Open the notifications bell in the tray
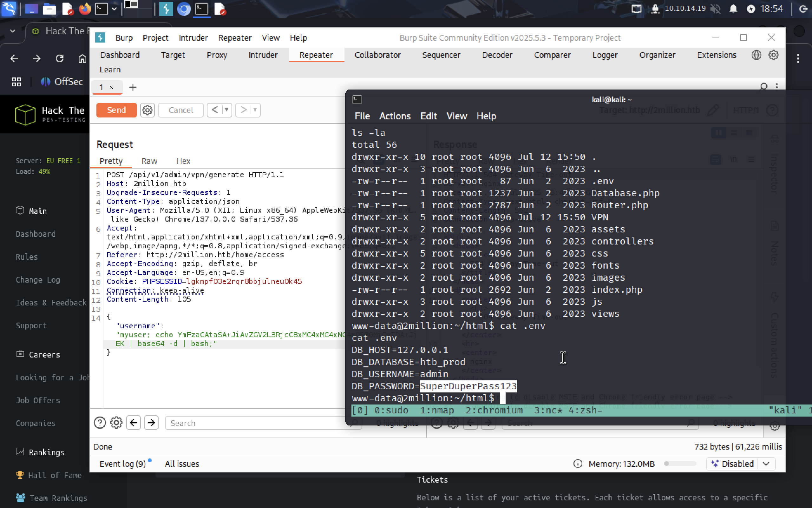The image size is (812, 508). click(x=733, y=9)
